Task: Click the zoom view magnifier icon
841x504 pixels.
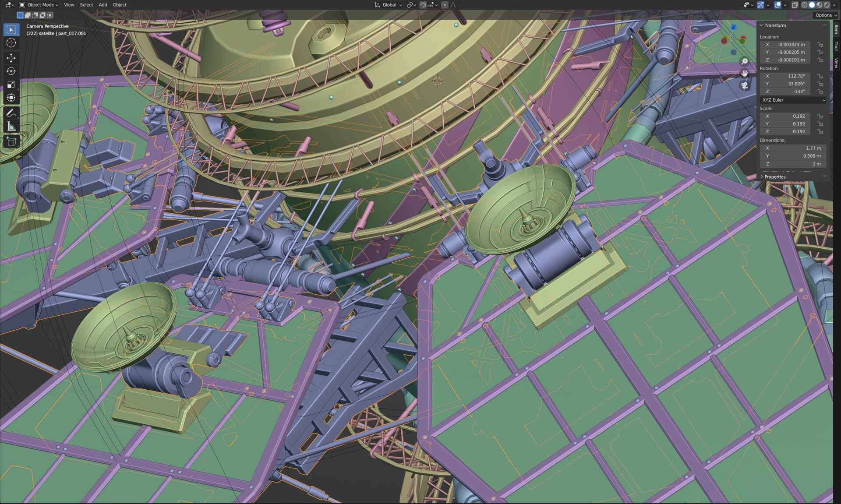Action: click(x=745, y=61)
